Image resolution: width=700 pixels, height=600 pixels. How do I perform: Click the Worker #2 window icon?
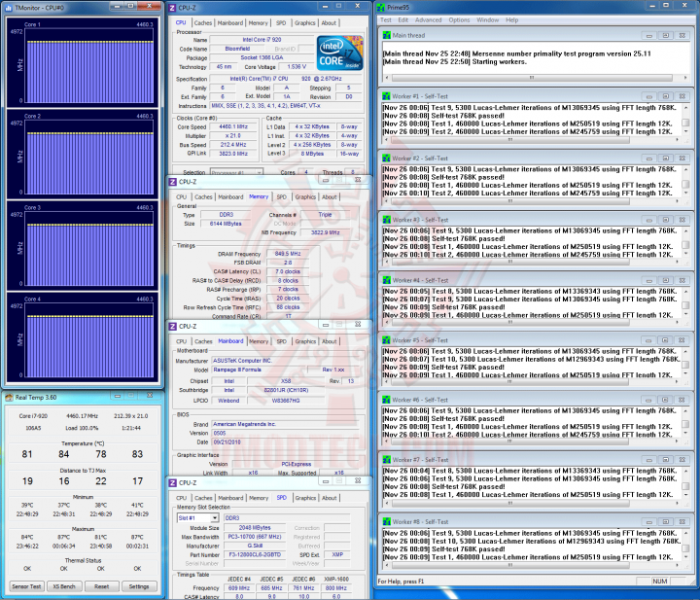coord(386,159)
